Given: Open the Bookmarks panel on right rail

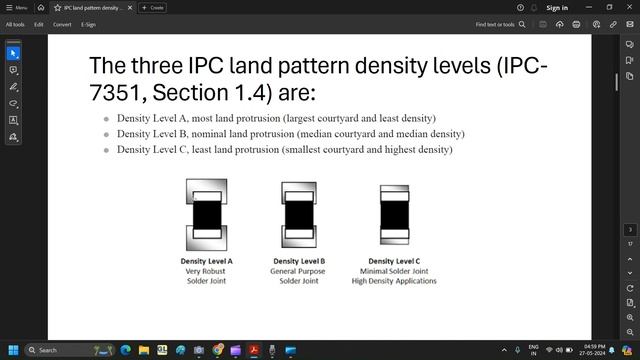Looking at the screenshot, I should click(x=630, y=60).
